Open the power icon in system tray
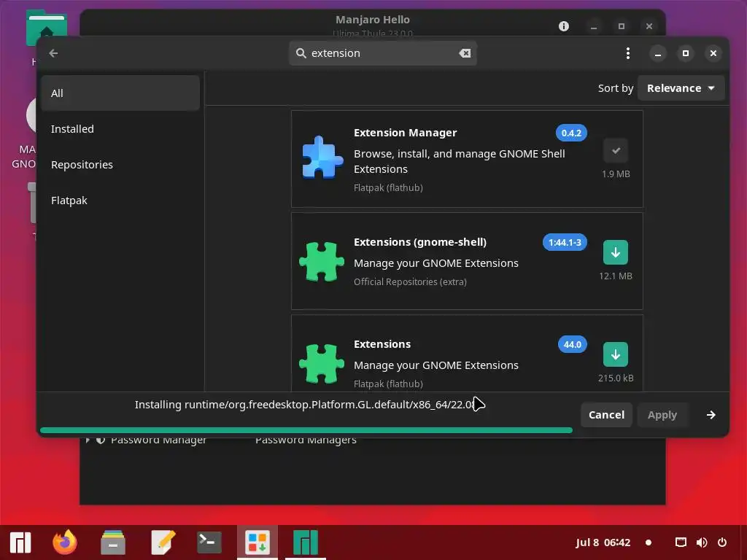This screenshot has width=747, height=560. click(722, 542)
